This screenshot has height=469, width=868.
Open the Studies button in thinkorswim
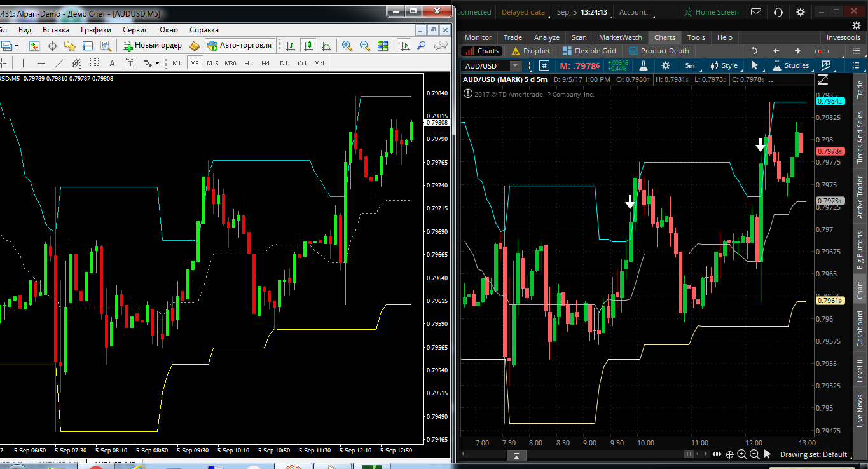pos(790,65)
